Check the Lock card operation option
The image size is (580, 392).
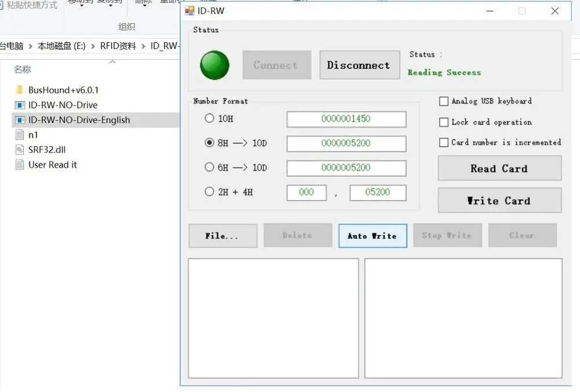tap(443, 122)
